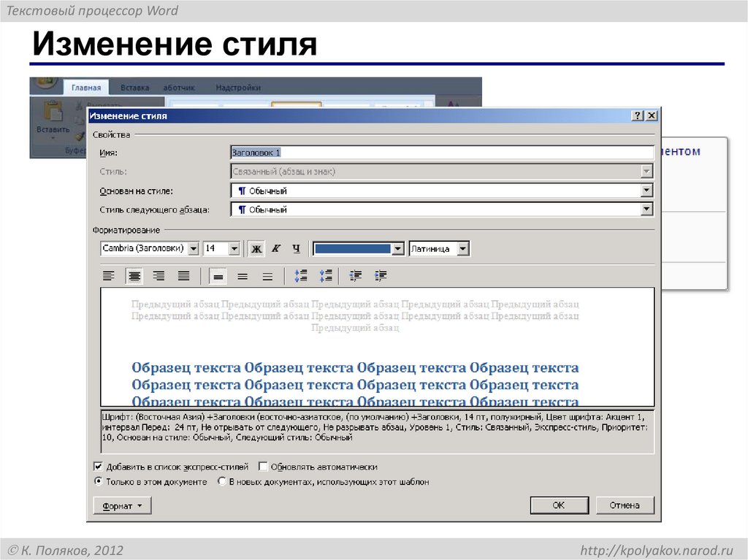
Task: Enable 'Обновлять автоматически' checkbox
Action: (262, 466)
